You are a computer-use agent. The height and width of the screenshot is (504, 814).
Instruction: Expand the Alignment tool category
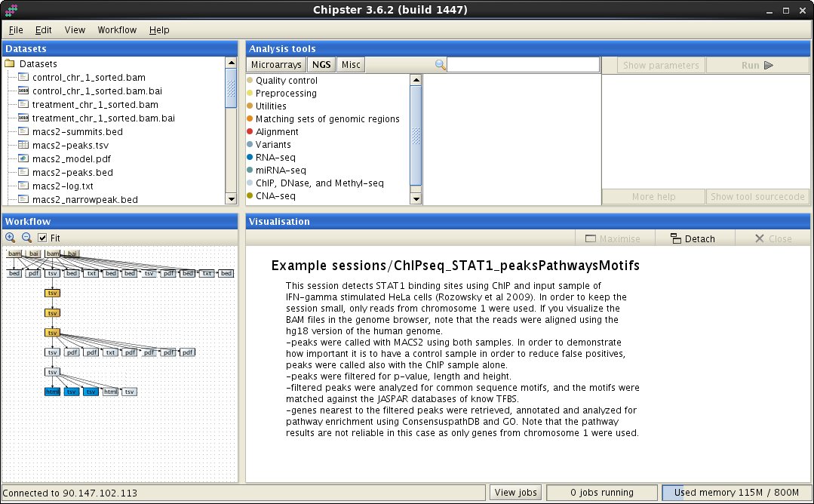276,132
